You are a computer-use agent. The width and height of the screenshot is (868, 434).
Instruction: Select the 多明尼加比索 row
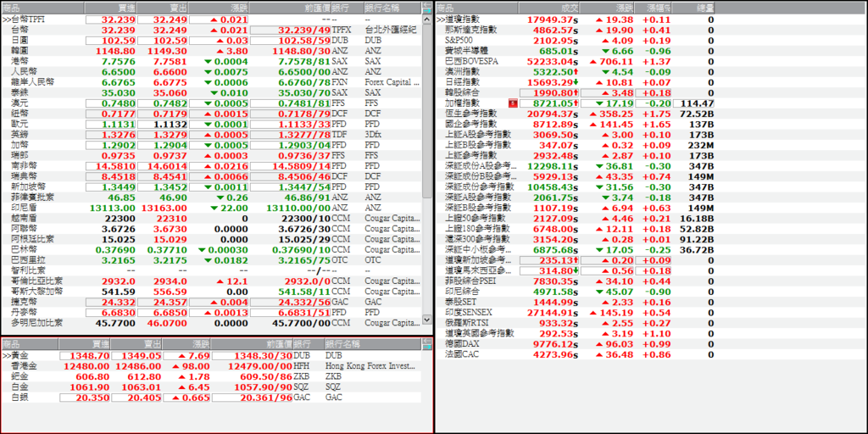tap(211, 322)
